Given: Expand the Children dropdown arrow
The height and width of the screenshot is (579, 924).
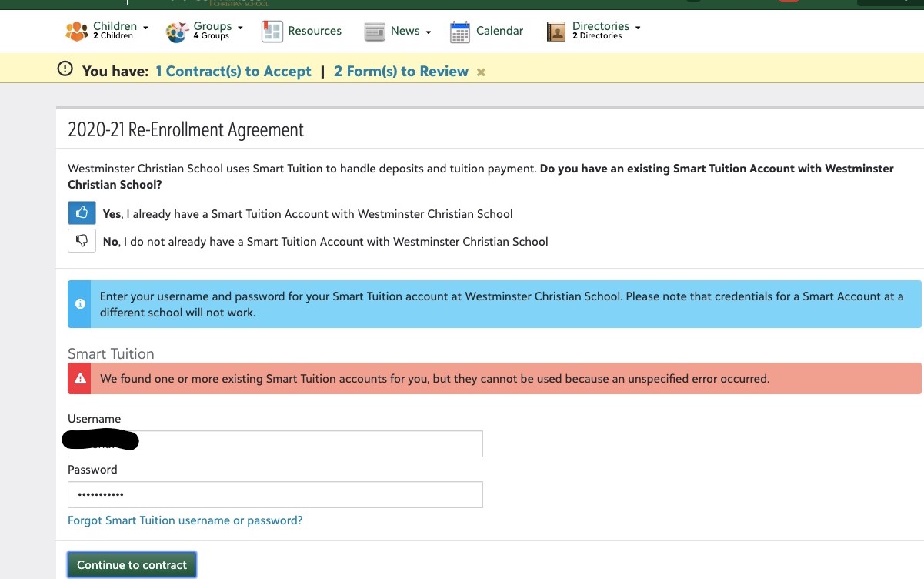Looking at the screenshot, I should [x=145, y=28].
